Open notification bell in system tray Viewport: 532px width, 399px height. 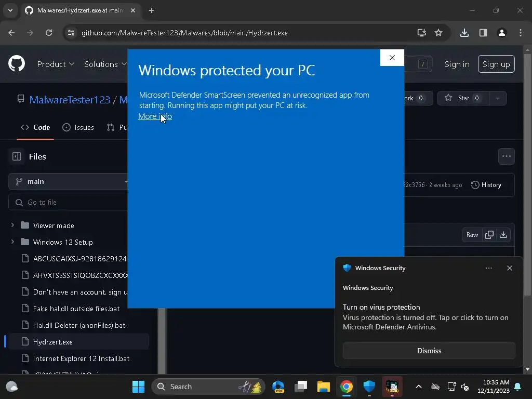pyautogui.click(x=518, y=387)
